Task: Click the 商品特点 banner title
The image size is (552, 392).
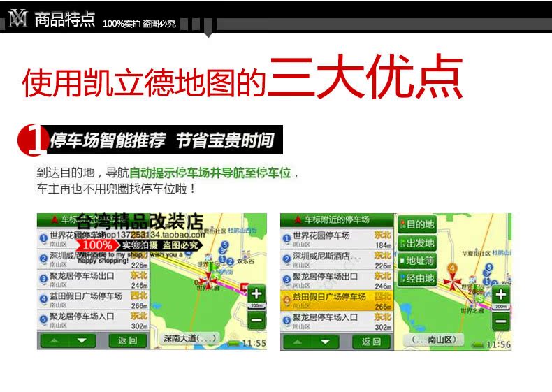Action: point(65,19)
